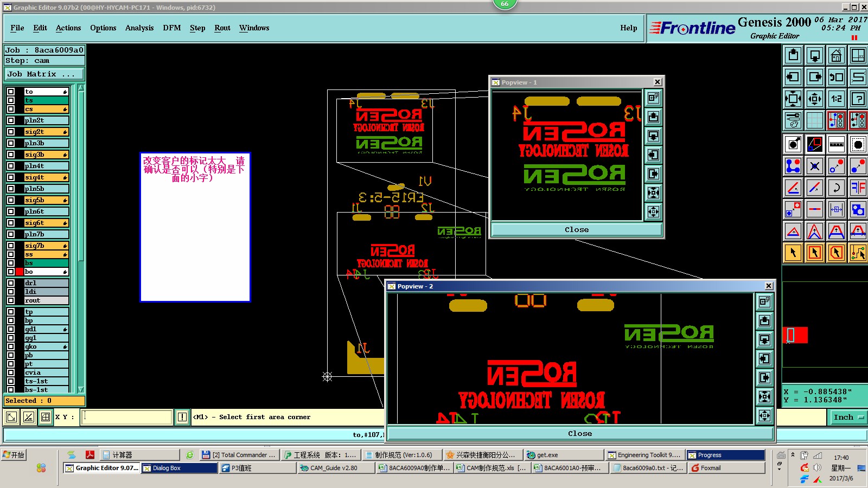This screenshot has width=868, height=488.
Task: Open the Options menu
Action: (103, 28)
